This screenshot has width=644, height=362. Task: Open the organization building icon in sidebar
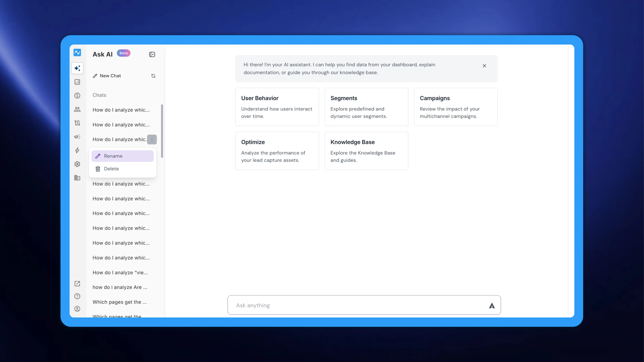click(x=77, y=178)
